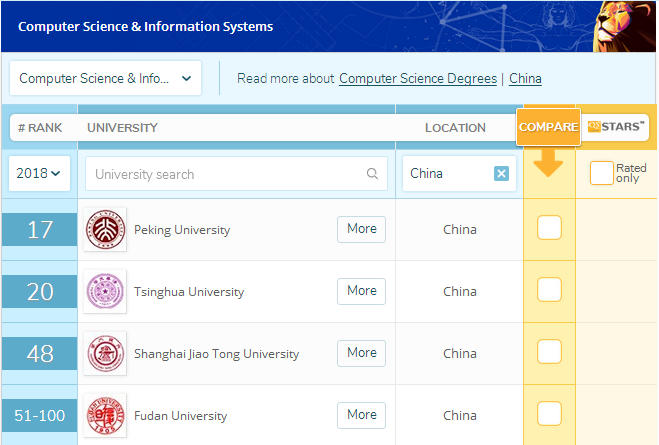The image size is (659, 445).
Task: Click the Computer Science & Information Systems banner title
Action: point(145,26)
